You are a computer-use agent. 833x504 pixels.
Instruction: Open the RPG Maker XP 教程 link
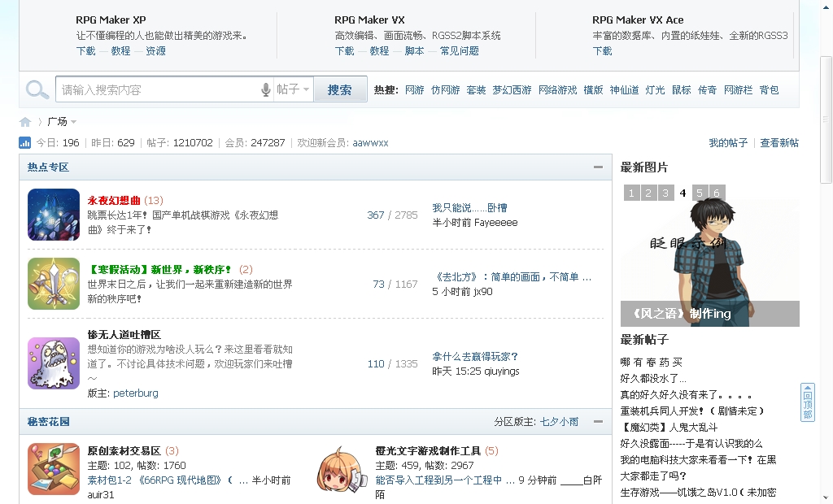coord(120,51)
